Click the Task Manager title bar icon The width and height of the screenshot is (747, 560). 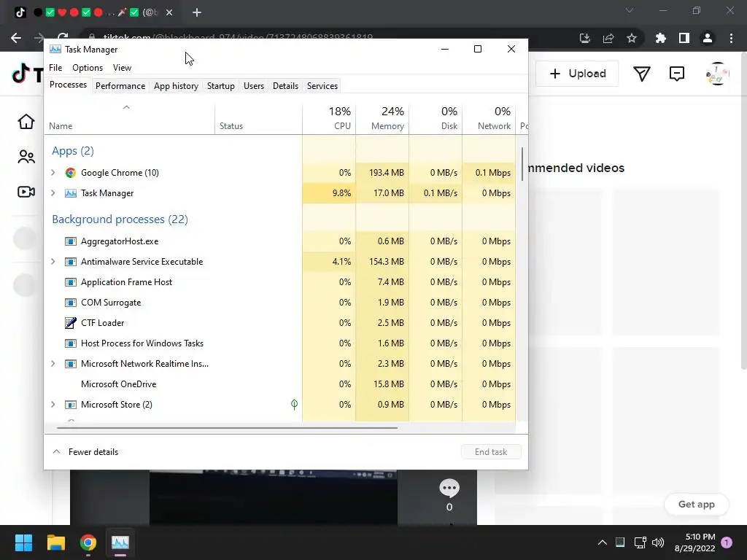55,49
